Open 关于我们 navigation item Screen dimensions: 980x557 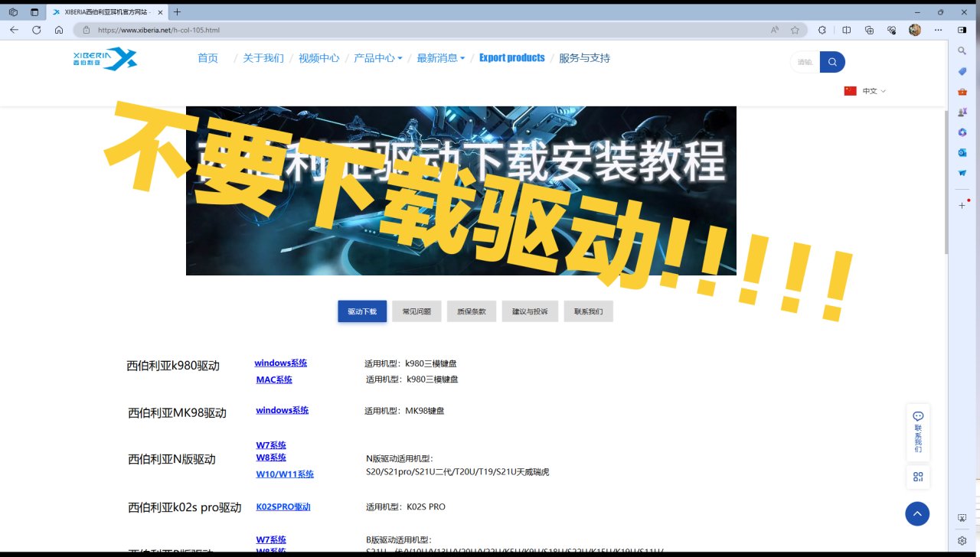click(x=263, y=58)
